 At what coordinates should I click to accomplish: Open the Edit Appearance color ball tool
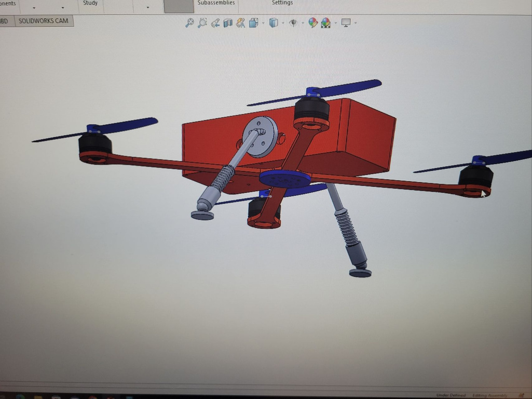coord(313,23)
